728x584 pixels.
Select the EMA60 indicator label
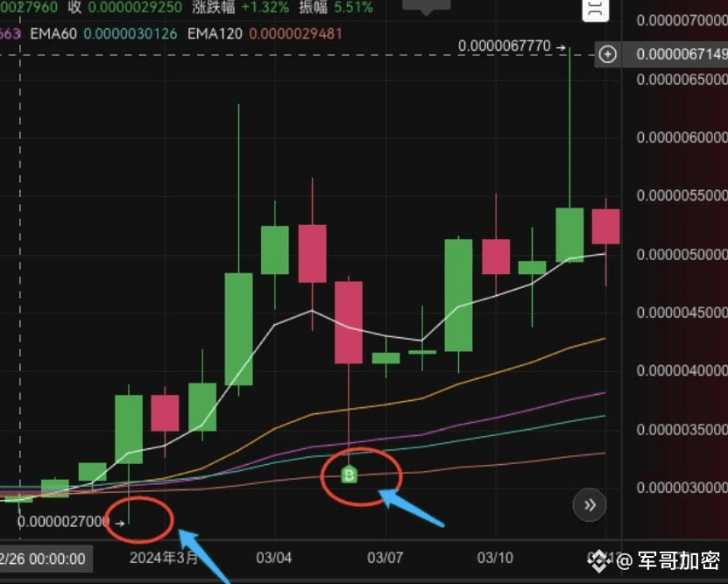click(x=53, y=34)
